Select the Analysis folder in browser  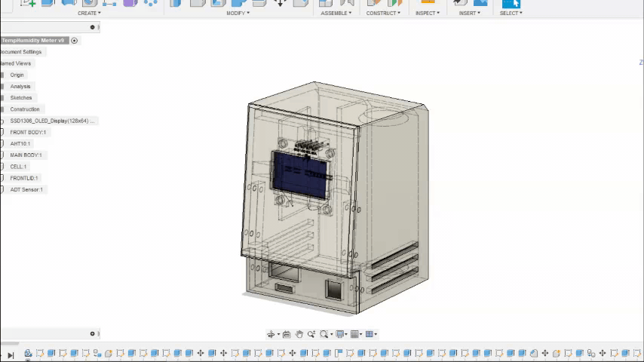pyautogui.click(x=20, y=86)
